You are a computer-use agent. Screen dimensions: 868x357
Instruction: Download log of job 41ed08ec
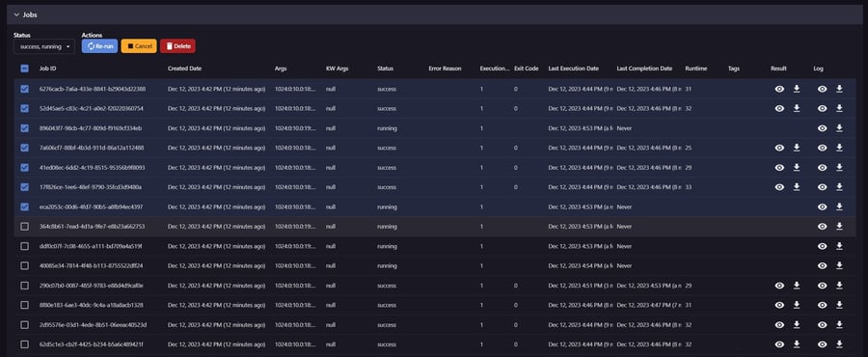[839, 167]
